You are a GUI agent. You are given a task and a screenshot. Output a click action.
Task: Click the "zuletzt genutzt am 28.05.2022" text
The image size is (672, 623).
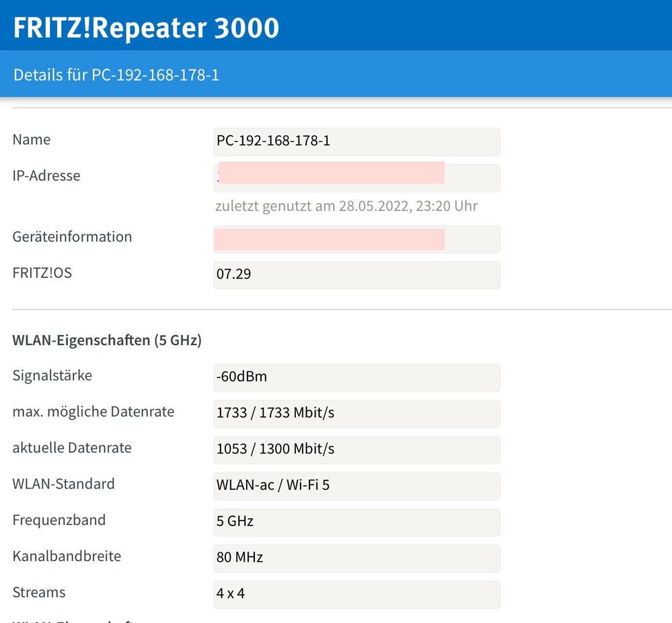click(346, 206)
